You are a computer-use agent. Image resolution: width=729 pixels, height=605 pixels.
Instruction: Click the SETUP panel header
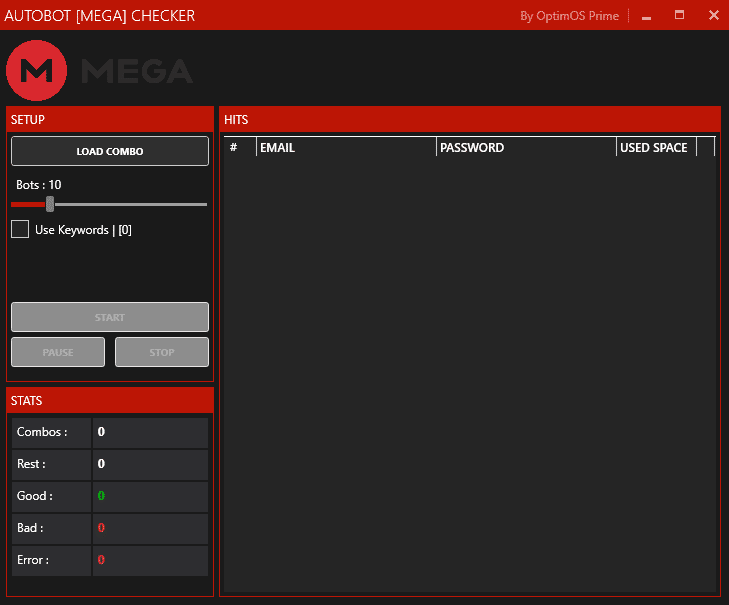(110, 120)
